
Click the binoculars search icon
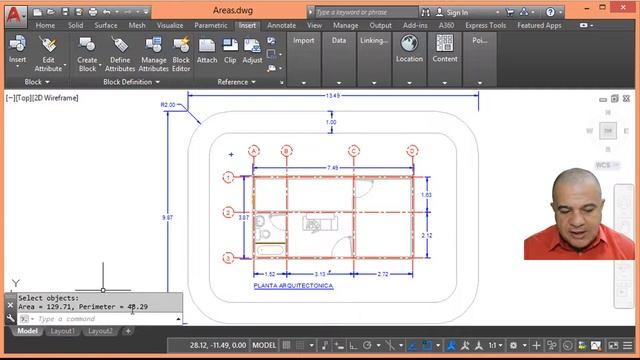coord(425,12)
